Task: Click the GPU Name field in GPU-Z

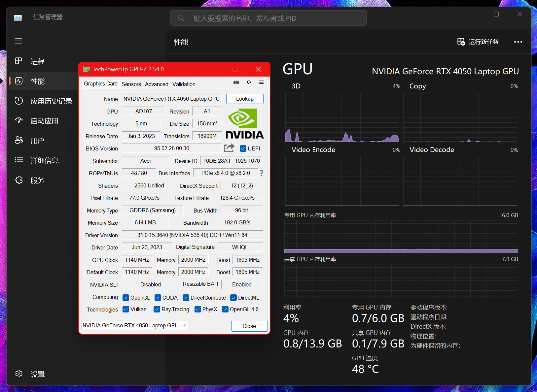Action: (172, 99)
